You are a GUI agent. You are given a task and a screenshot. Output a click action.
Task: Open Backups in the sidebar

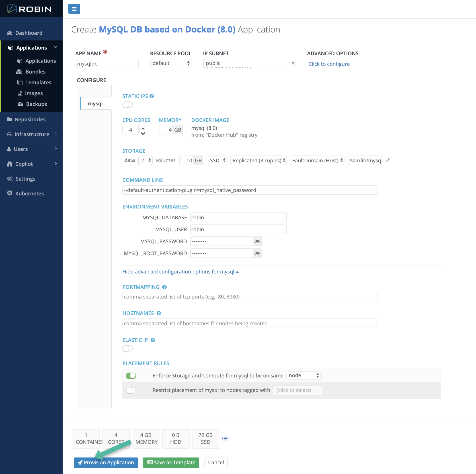point(36,104)
